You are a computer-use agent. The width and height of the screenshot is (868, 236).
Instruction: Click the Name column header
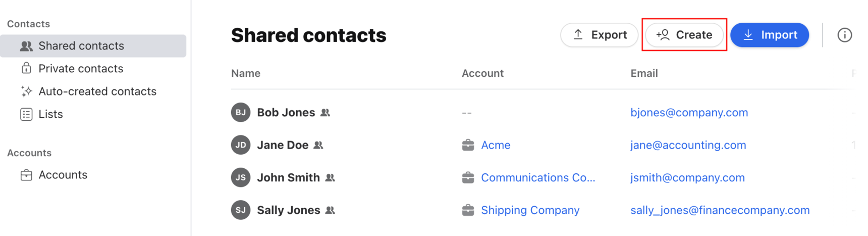click(246, 73)
